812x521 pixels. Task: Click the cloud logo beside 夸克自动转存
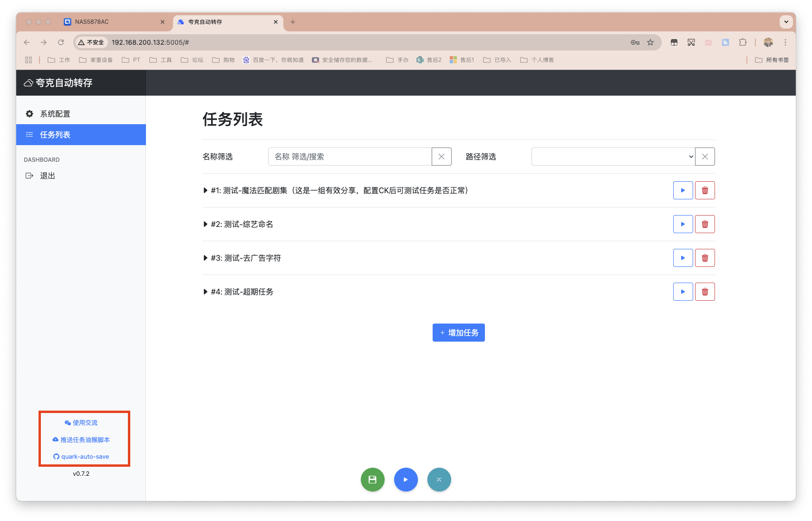click(x=29, y=82)
